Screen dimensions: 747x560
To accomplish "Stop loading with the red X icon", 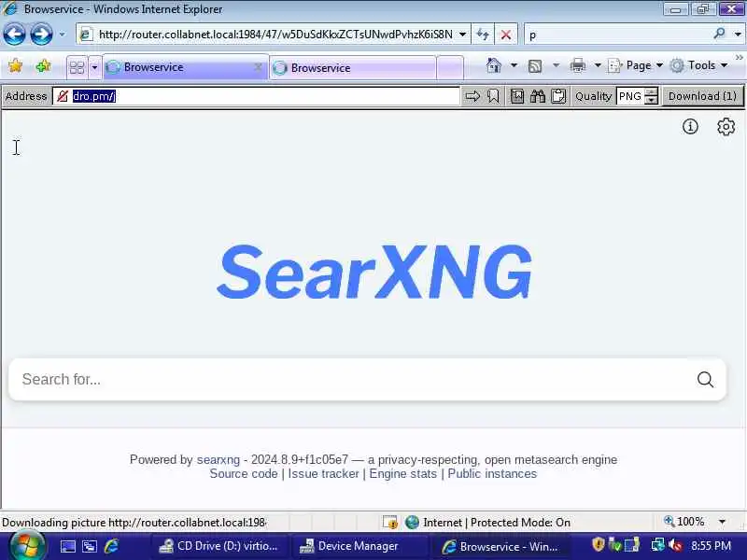I will [506, 35].
